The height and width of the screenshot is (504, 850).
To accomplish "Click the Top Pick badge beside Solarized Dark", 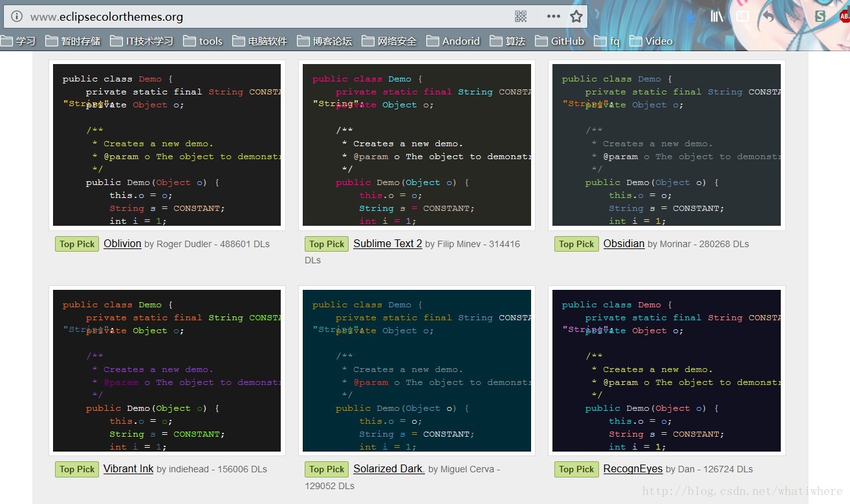I will pyautogui.click(x=327, y=469).
